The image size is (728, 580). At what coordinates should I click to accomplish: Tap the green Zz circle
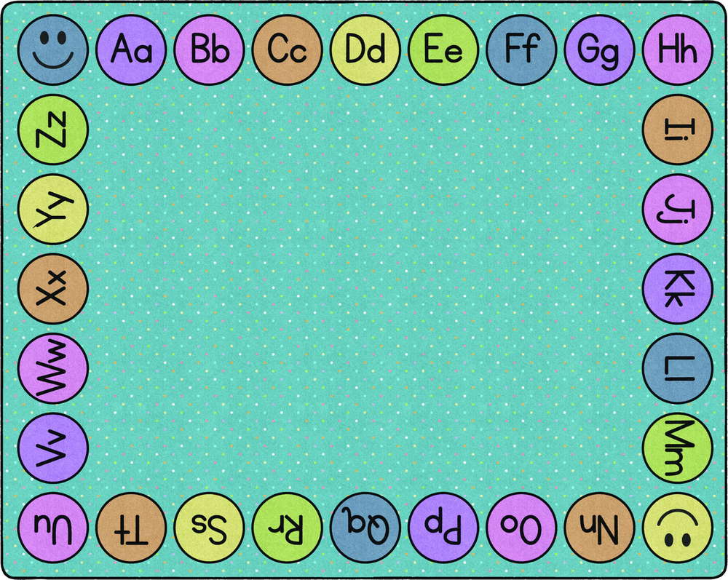pyautogui.click(x=52, y=130)
